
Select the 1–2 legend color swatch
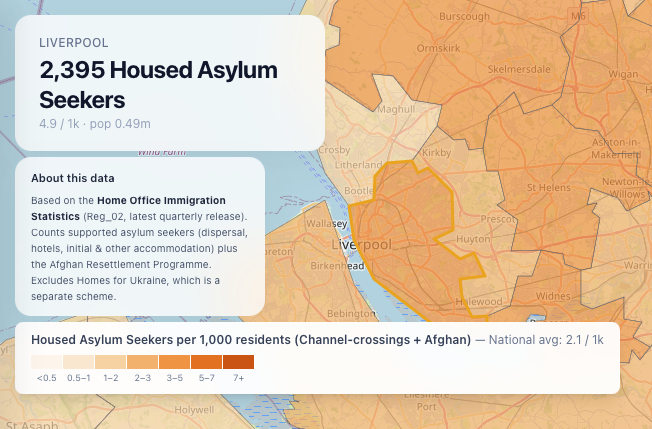[111, 362]
